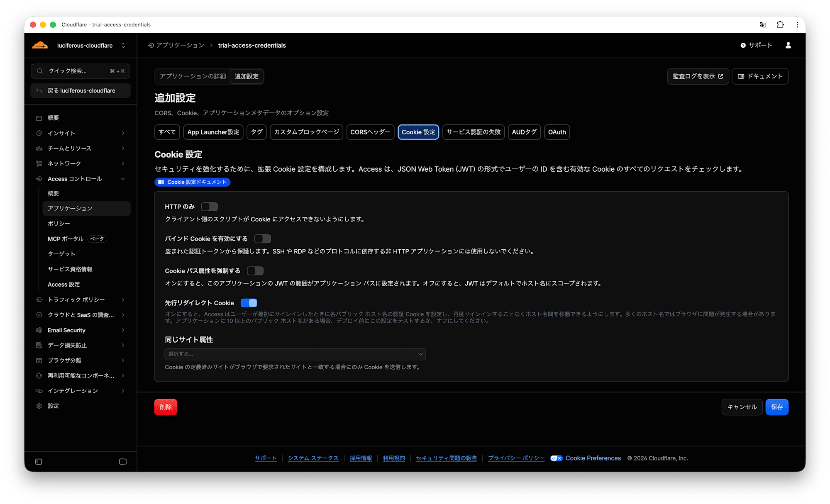
Task: Click the 概要 overview icon in the sidebar
Action: point(39,118)
